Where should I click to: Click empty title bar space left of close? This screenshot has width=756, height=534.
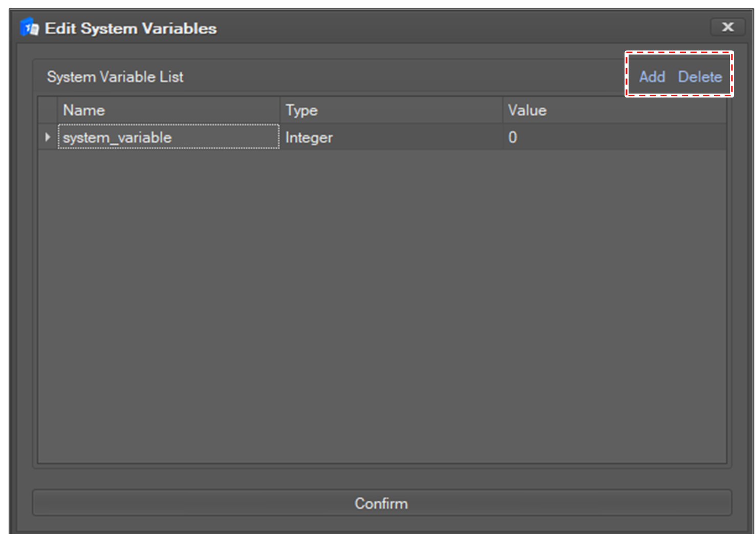[x=461, y=28]
